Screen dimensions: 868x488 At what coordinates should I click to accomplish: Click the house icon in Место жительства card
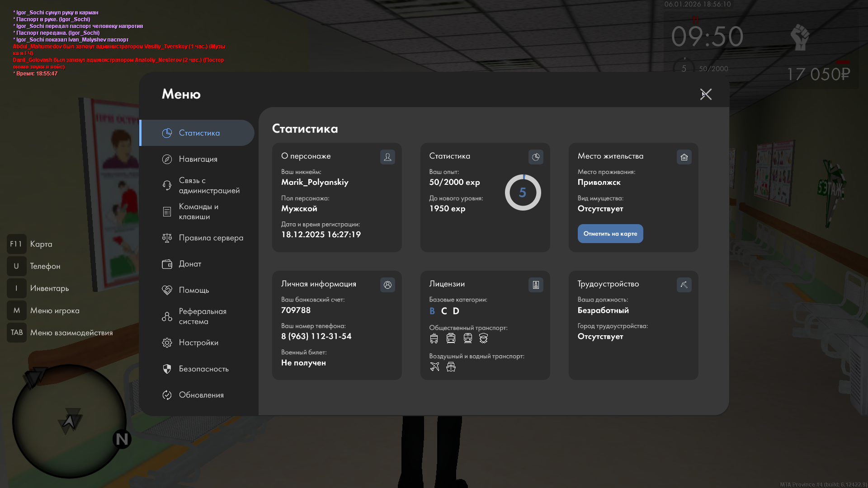(684, 157)
